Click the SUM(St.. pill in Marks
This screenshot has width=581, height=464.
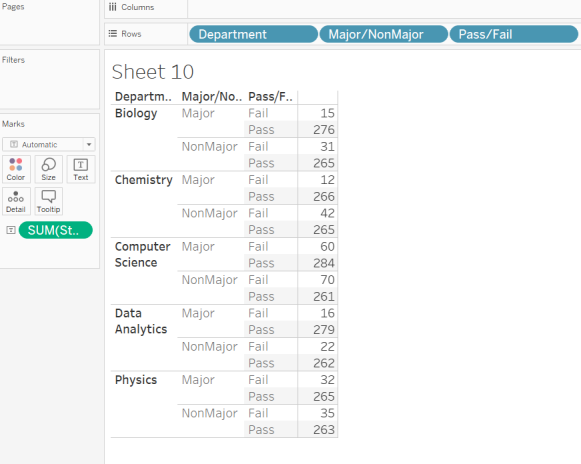click(x=56, y=230)
